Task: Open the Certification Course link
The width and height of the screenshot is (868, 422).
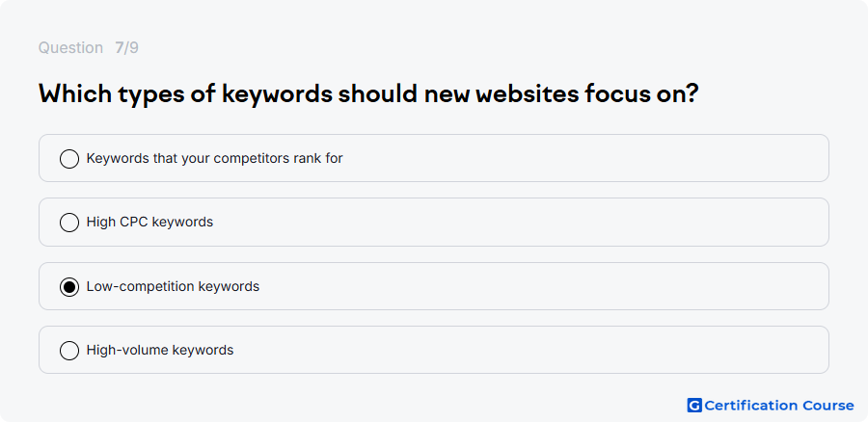Action: [771, 406]
